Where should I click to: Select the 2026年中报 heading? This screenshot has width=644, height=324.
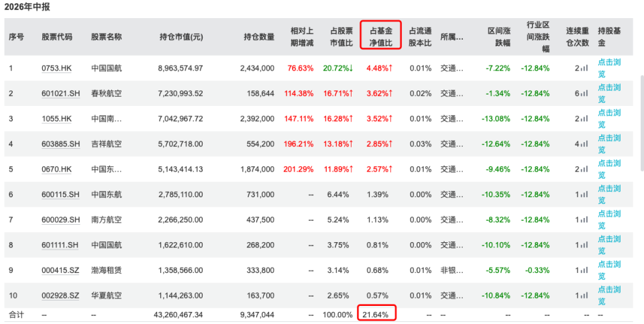click(27, 7)
